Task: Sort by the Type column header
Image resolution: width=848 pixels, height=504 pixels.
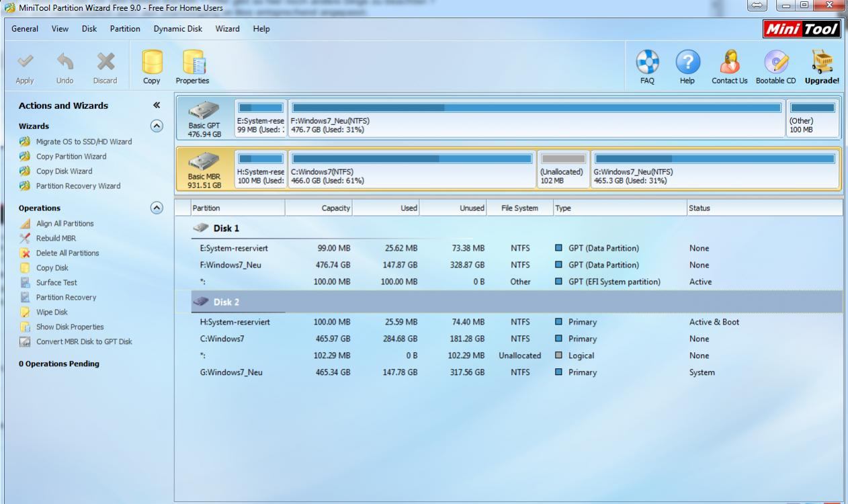Action: [620, 208]
